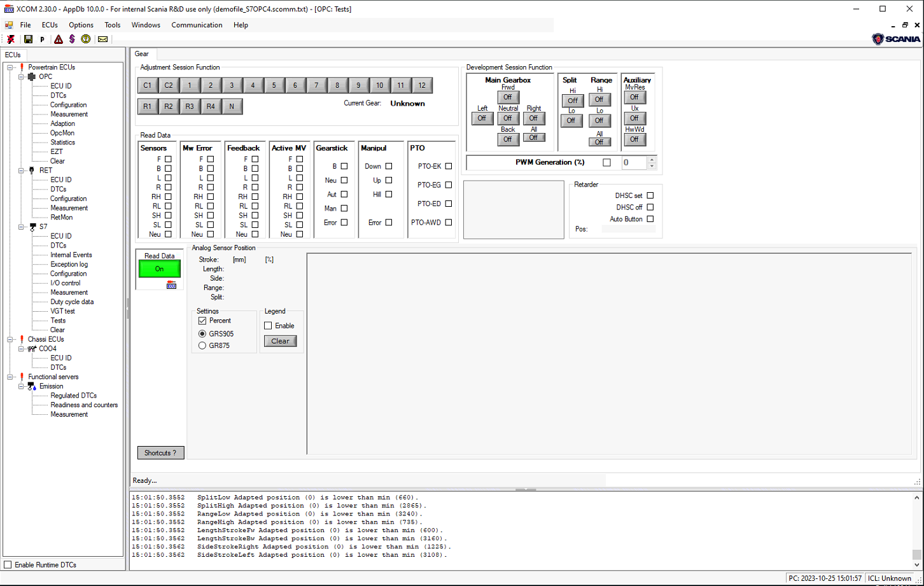Open the Communication menu
924x586 pixels.
pos(197,25)
